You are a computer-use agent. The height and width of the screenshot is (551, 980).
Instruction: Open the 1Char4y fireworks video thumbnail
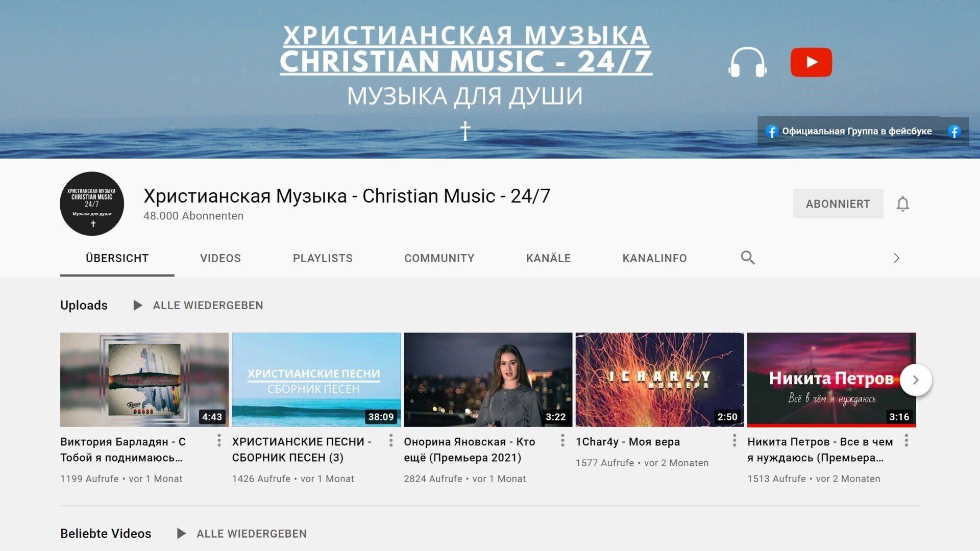[659, 380]
